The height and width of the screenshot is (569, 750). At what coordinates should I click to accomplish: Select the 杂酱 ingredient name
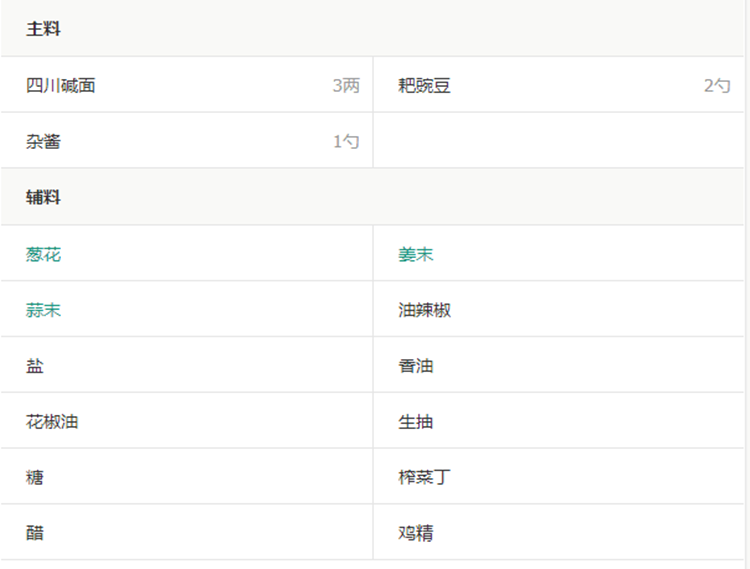[x=43, y=142]
